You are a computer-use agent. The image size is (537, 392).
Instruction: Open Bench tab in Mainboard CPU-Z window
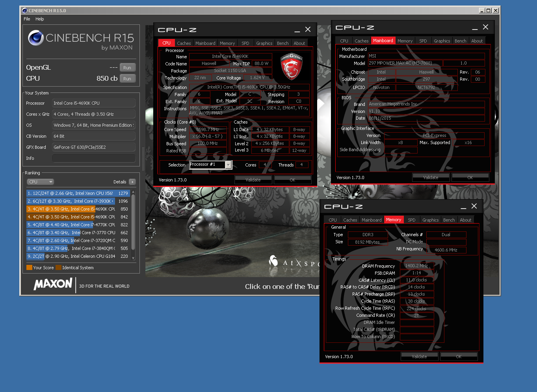click(x=460, y=41)
